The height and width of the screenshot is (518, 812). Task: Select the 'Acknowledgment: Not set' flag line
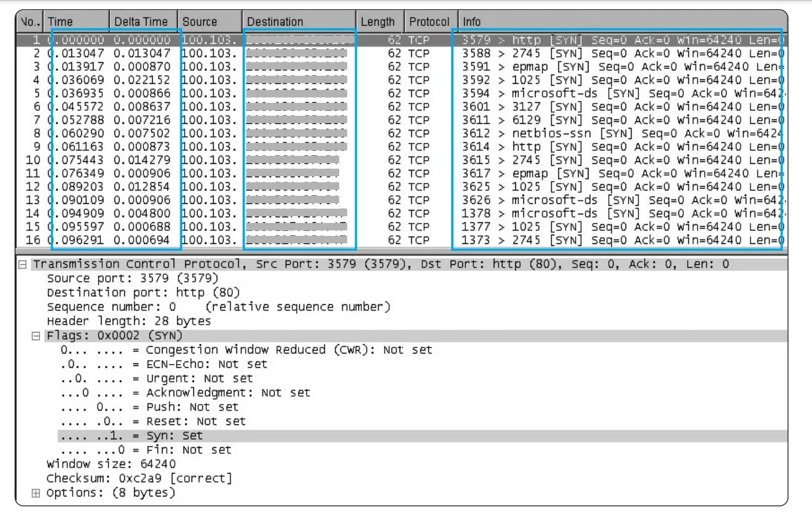point(185,392)
